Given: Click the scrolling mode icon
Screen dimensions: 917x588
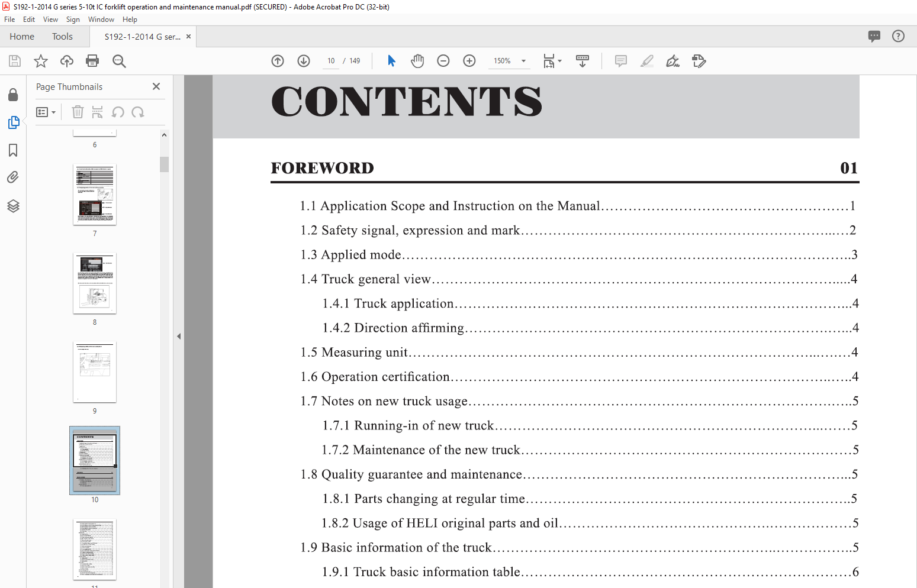Looking at the screenshot, I should coord(583,61).
